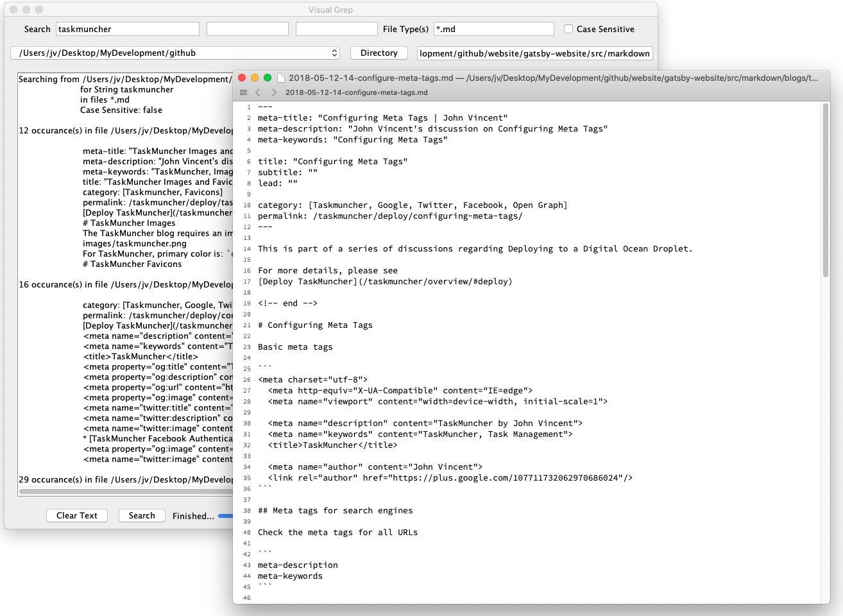
Task: Toggle the Case Sensitive checkbox
Action: [568, 29]
